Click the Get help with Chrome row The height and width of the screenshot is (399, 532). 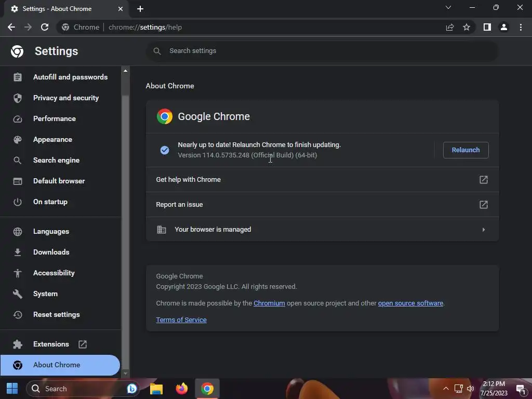coord(322,179)
